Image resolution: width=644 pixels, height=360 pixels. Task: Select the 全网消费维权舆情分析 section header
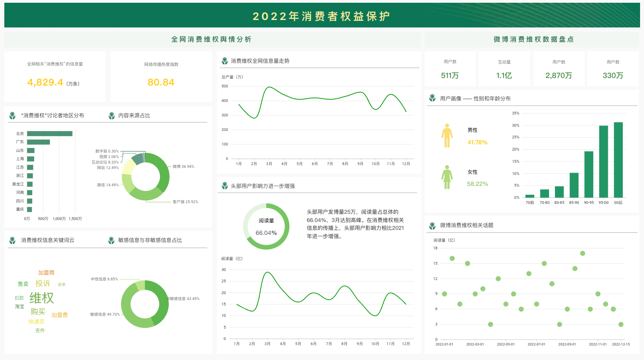pos(212,39)
